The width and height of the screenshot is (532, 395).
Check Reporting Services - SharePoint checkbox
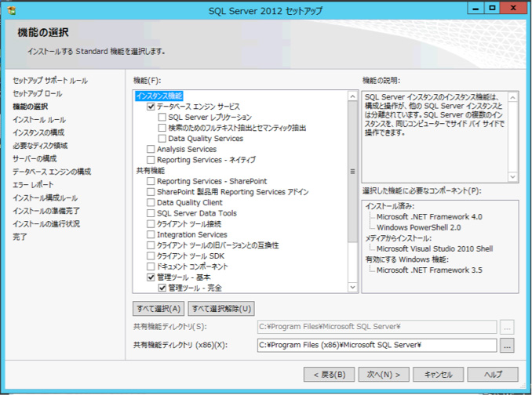151,181
